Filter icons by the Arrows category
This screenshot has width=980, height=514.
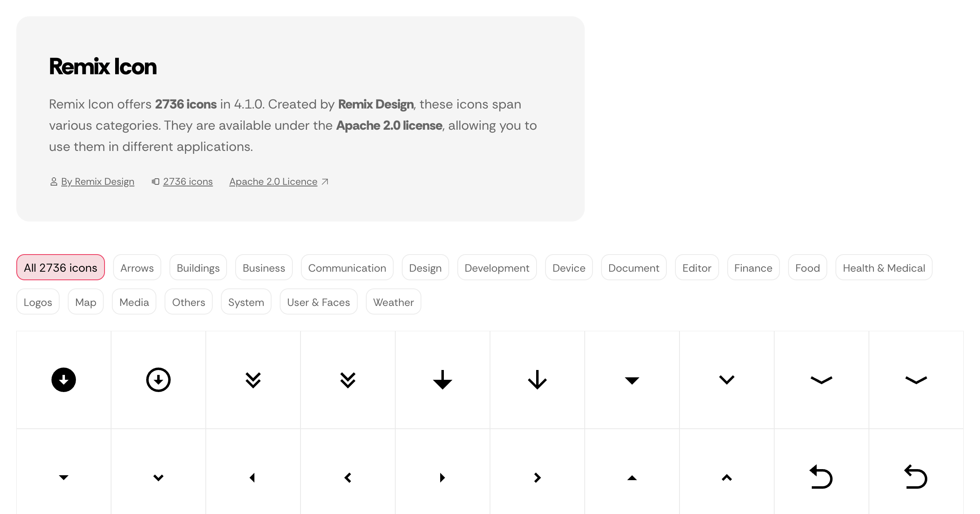[x=137, y=268]
